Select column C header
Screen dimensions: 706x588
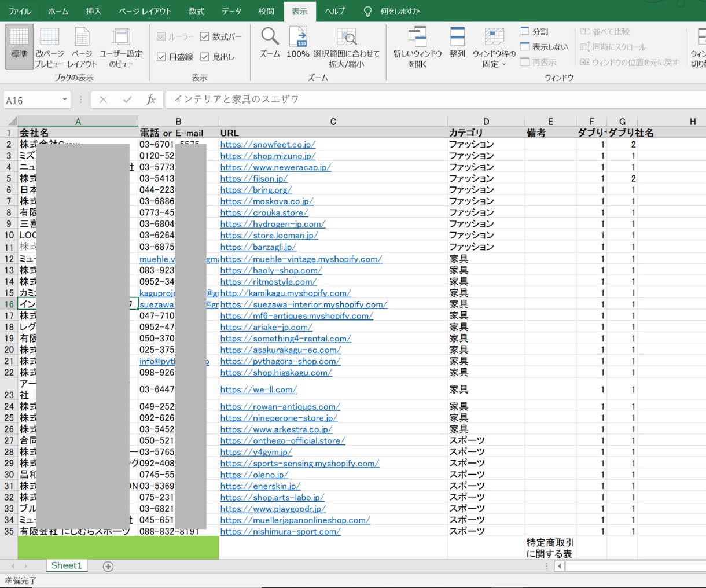coord(333,122)
